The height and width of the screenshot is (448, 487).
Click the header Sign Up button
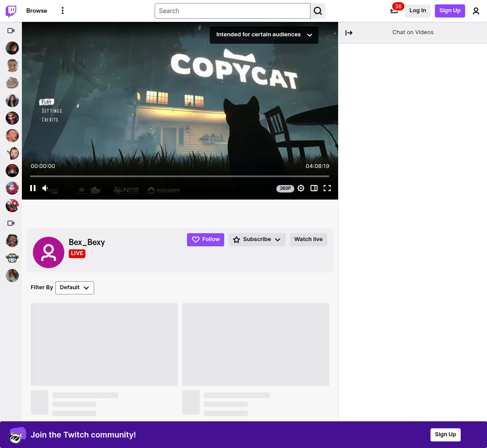[450, 11]
